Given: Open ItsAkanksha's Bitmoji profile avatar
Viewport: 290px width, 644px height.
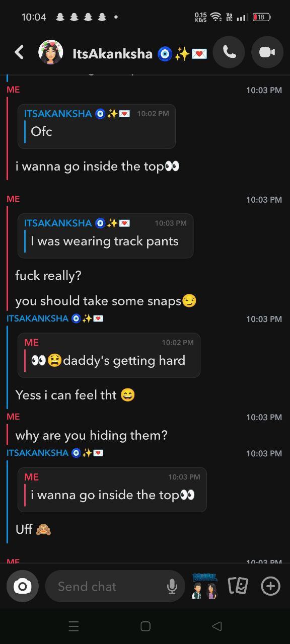Looking at the screenshot, I should point(51,52).
